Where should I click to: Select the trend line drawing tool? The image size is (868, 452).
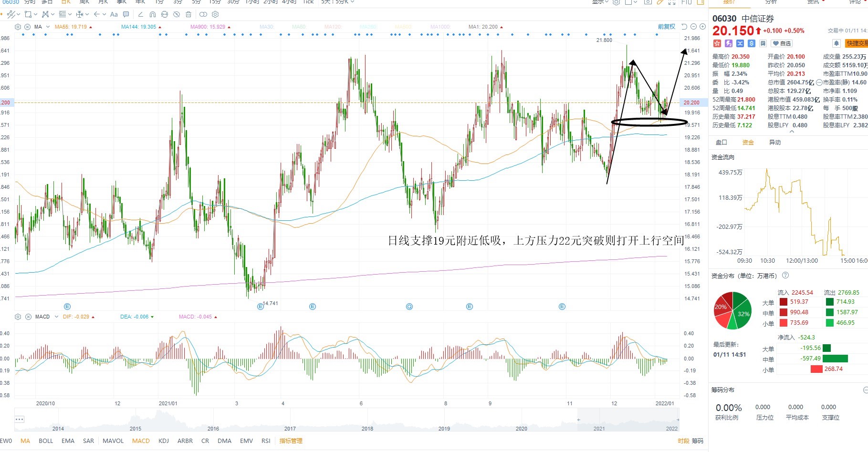pyautogui.click(x=11, y=14)
